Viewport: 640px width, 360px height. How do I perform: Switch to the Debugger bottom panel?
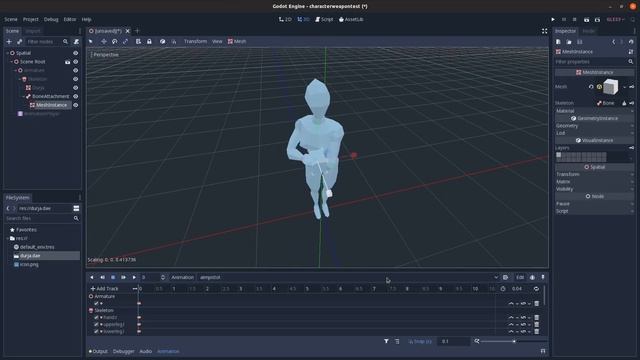(124, 351)
